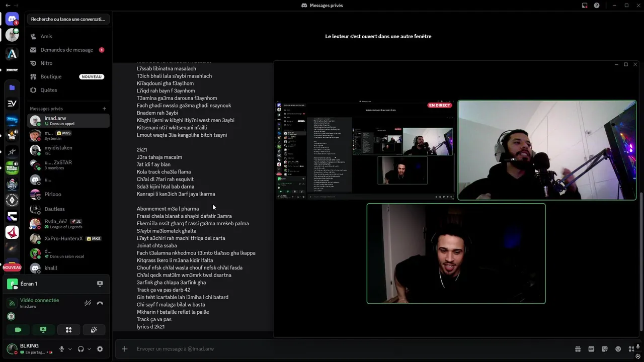Image resolution: width=644 pixels, height=362 pixels.
Task: Toggle noise suppression icon
Action: [x=88, y=303]
